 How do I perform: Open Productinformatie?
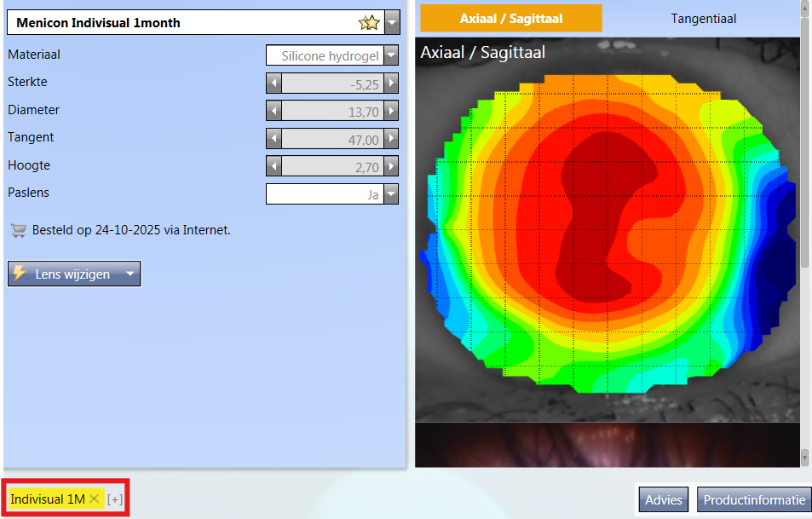tap(754, 499)
